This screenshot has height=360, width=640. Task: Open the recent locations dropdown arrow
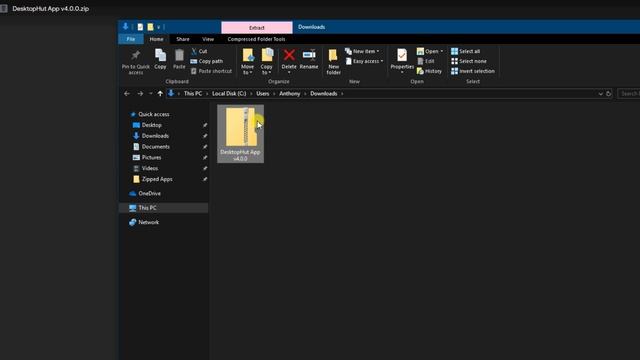click(151, 93)
